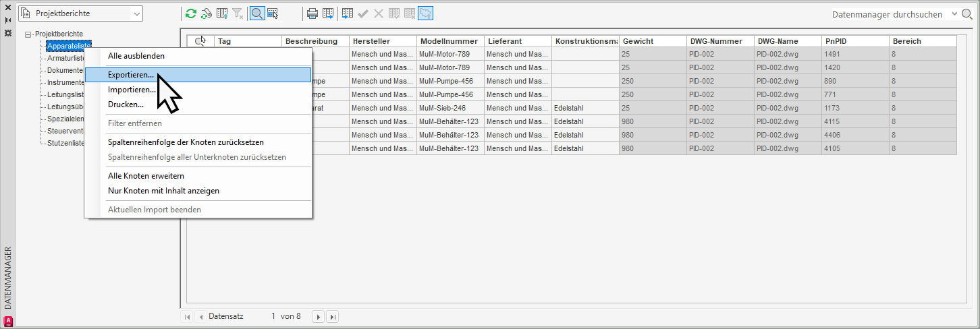Click the auto-hide palette icon
This screenshot has width=980, height=329.
[7, 20]
